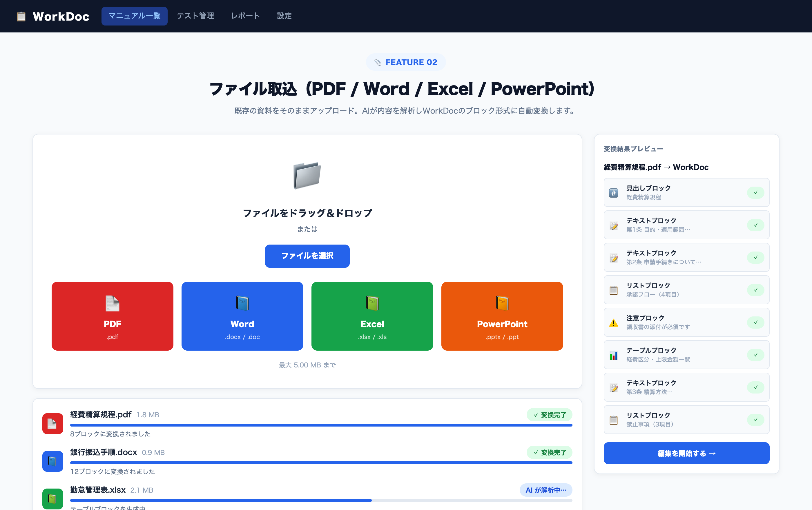Click the partial progress bar of 勤怠管理表.xlsx
This screenshot has width=812, height=510.
point(321,500)
